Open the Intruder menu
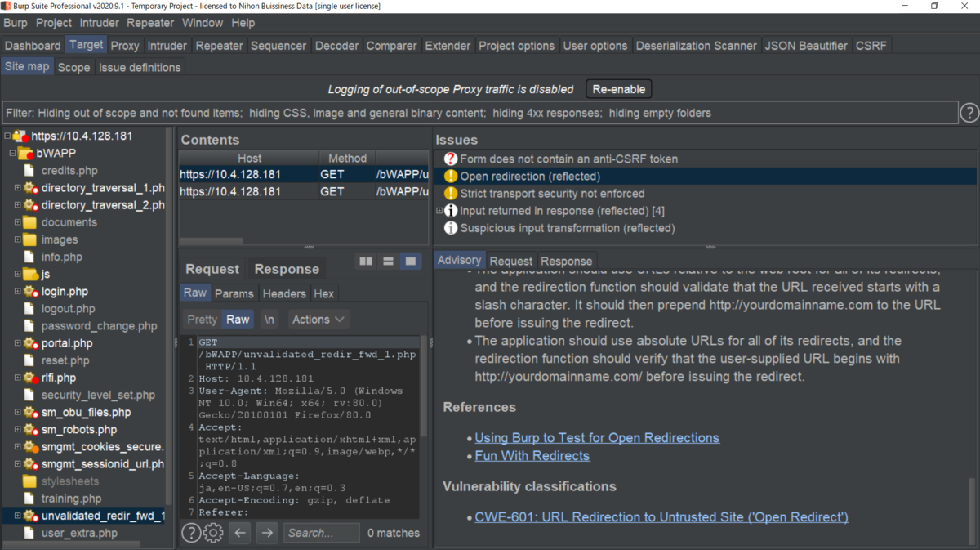980x550 pixels. coord(99,23)
